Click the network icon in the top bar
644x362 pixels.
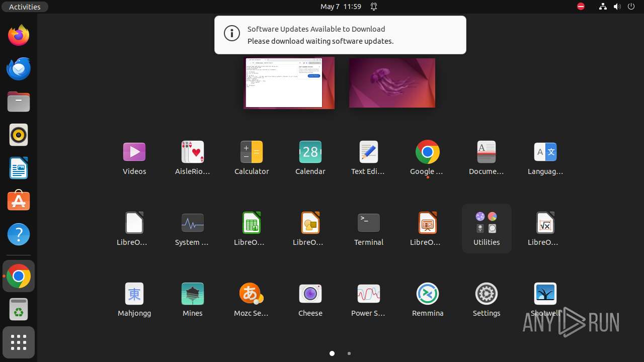[x=603, y=7]
